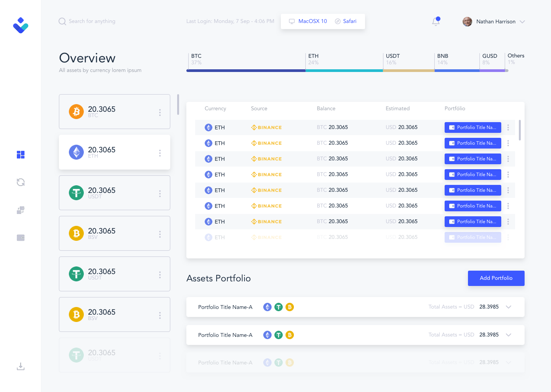Click the app logo in top-left corner
This screenshot has width=551, height=392.
point(21,25)
